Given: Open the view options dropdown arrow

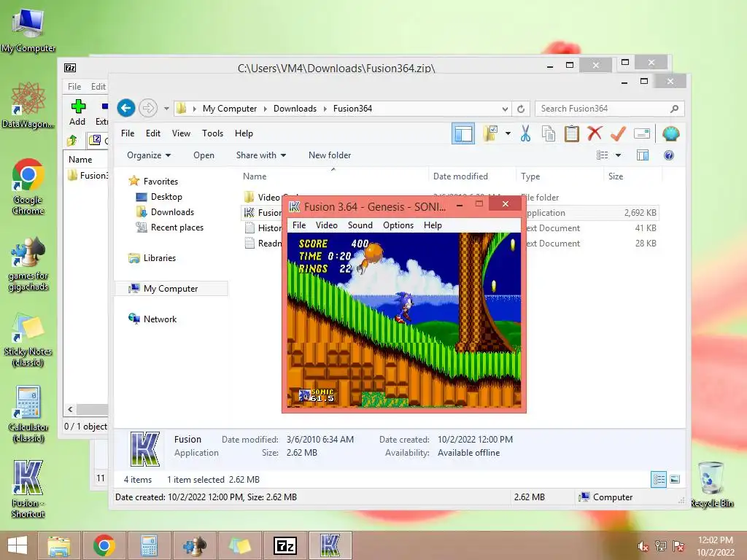Looking at the screenshot, I should point(618,155).
